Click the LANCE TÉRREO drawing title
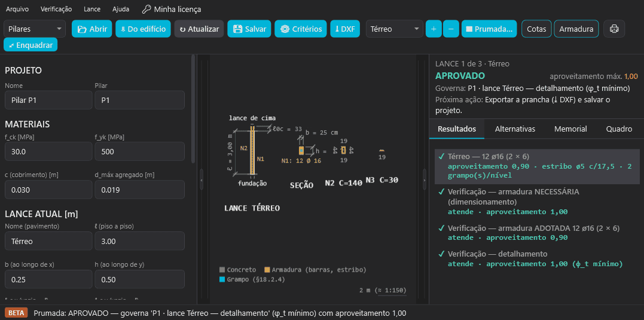Screen dimensions: 644x320 pos(252,208)
